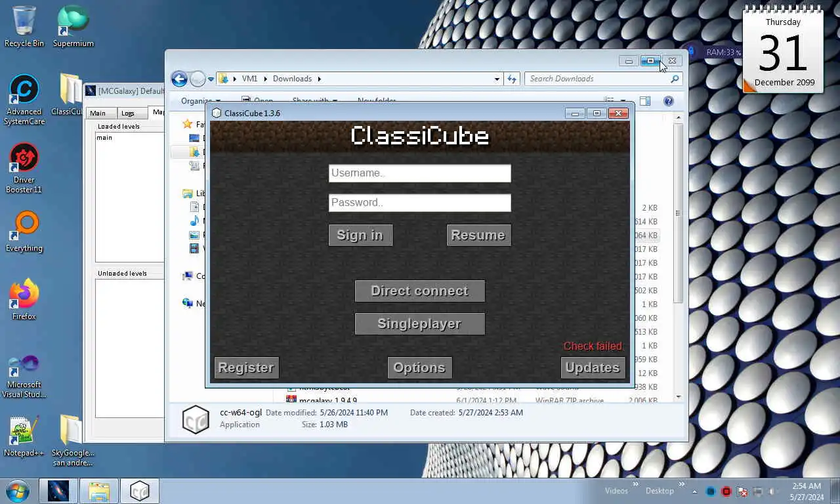Open Driver Booster 11 shortcut
This screenshot has width=840, height=504.
24,168
